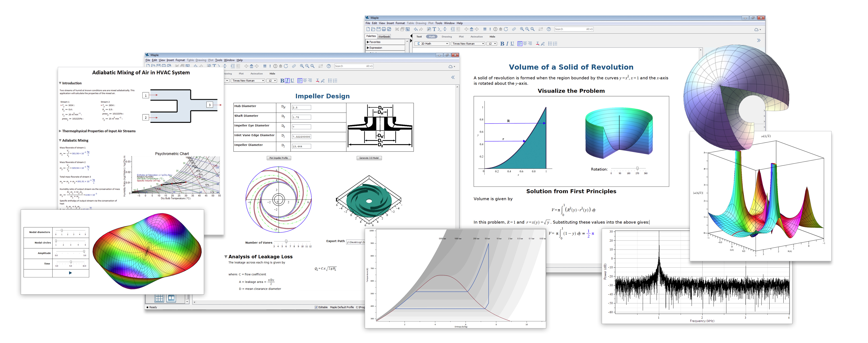Click Execute All (!!!) icon in Impeller Design window

click(265, 66)
